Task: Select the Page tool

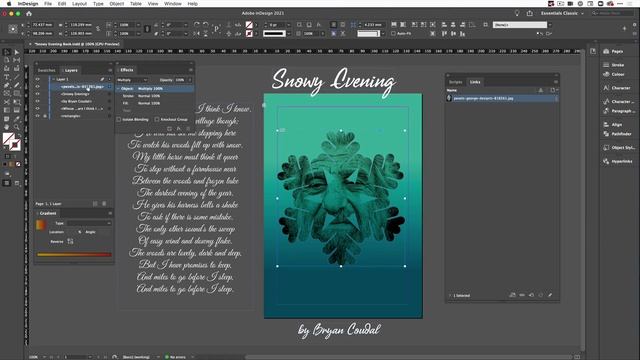Action: pyautogui.click(x=7, y=60)
